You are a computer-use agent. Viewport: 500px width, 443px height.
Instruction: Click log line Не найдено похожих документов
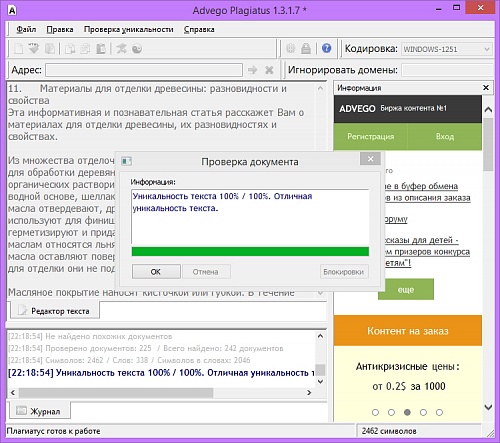click(90, 336)
